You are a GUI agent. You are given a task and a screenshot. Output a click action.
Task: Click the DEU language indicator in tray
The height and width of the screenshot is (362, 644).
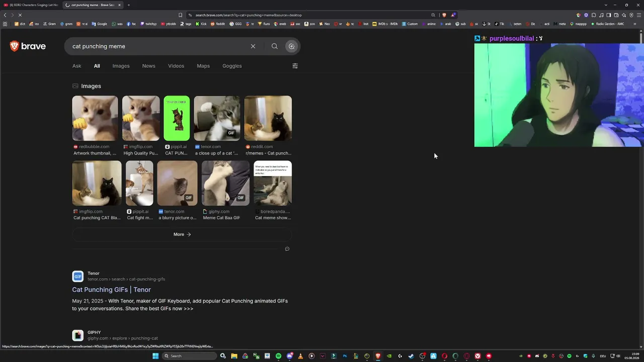point(603,356)
